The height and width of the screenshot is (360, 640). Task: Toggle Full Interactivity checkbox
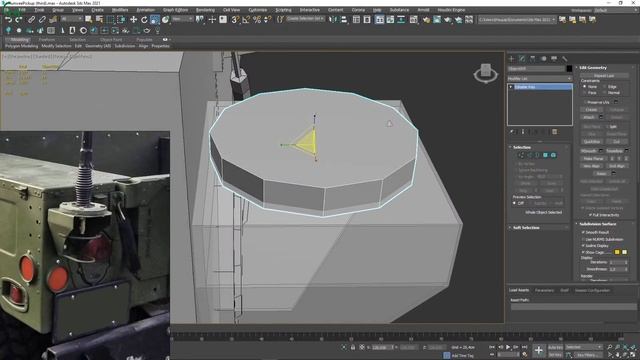point(590,215)
